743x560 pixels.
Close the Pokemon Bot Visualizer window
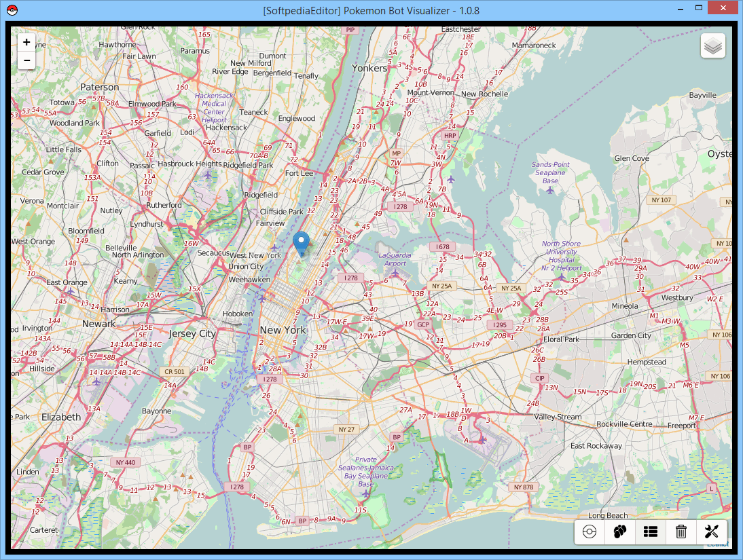723,8
